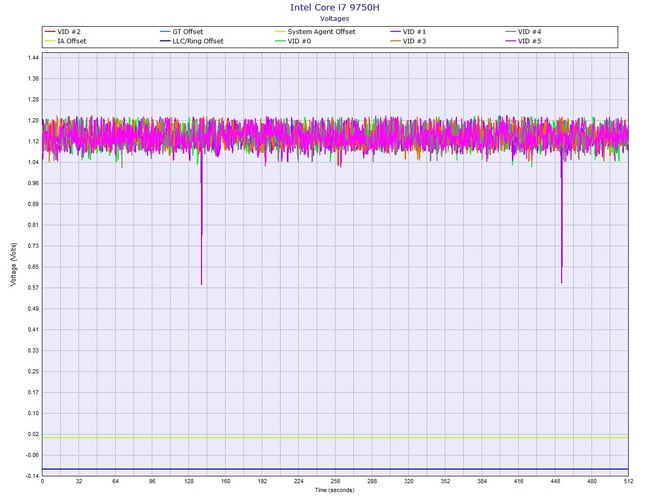Click the 128 tick on time axis
The height and width of the screenshot is (502, 670).
(x=189, y=481)
